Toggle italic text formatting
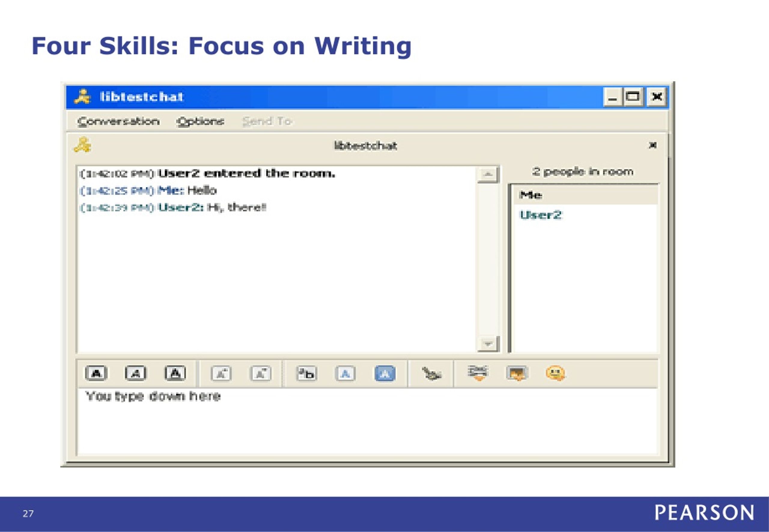 135,373
